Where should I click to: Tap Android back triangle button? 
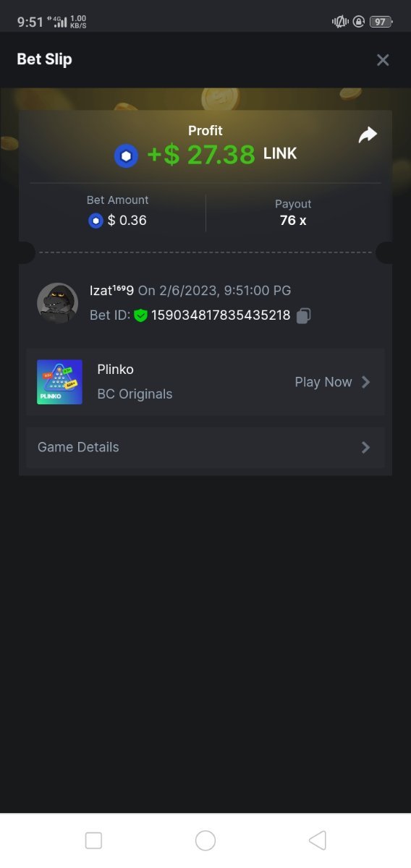pos(317,841)
